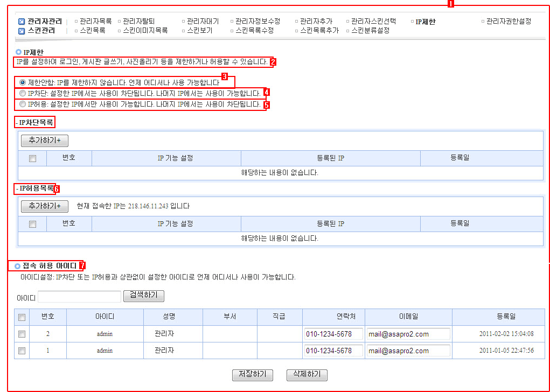
Task: Focus the 아이디 search input field
Action: click(x=79, y=297)
